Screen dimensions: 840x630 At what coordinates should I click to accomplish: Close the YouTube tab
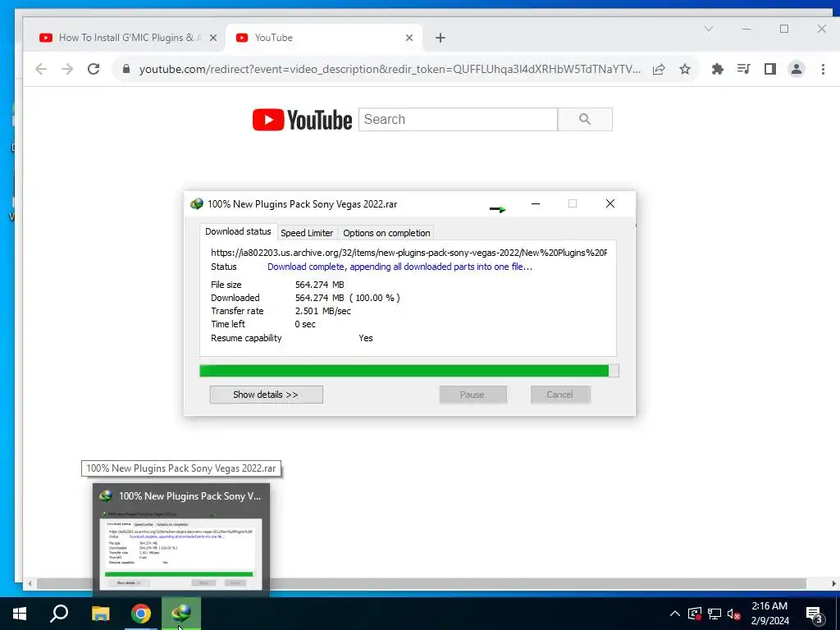[x=409, y=38]
